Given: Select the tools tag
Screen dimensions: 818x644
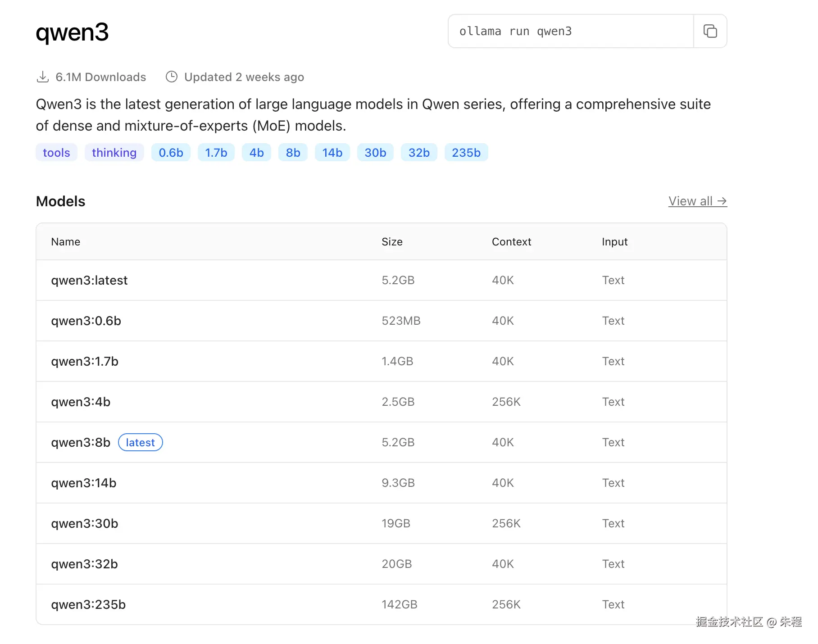Looking at the screenshot, I should 56,153.
